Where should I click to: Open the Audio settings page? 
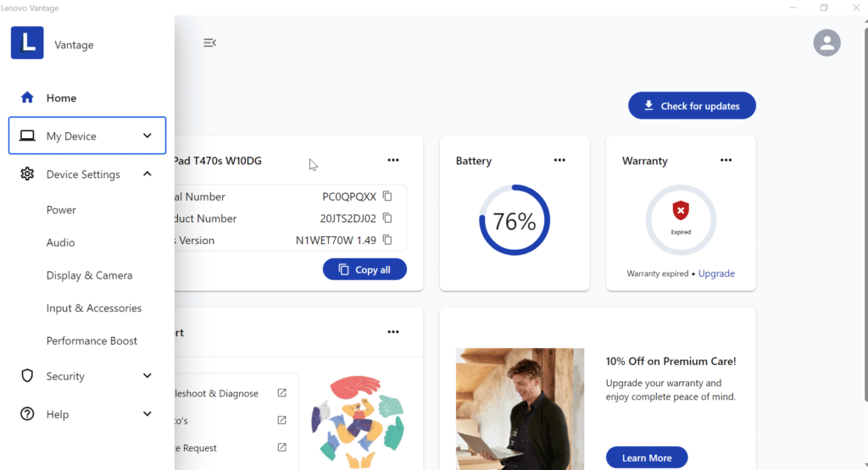pos(60,243)
